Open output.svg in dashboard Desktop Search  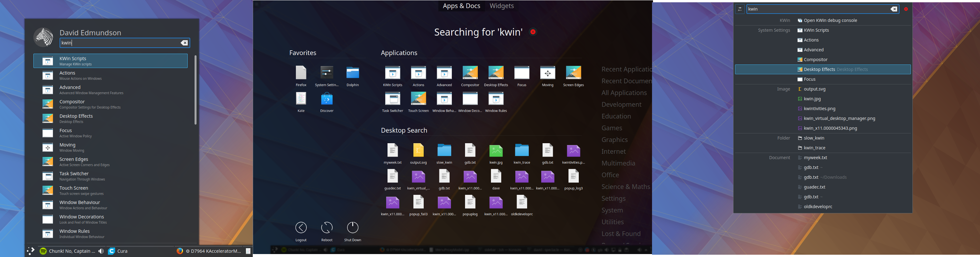coord(418,154)
